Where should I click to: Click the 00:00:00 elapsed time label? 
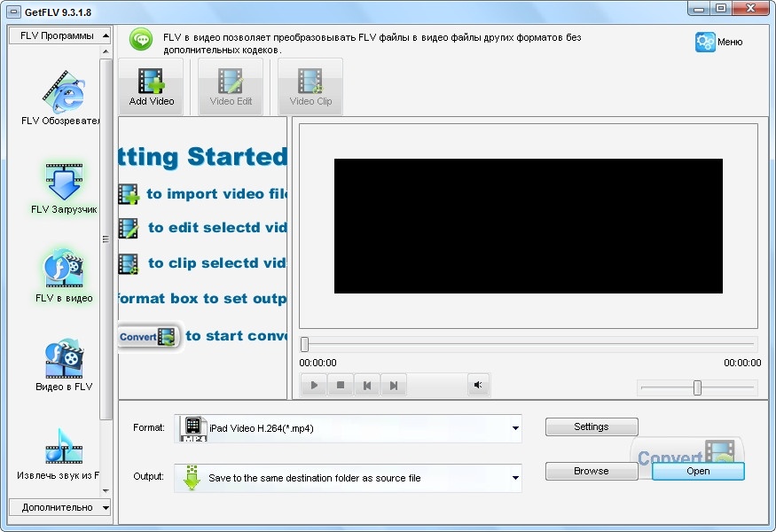coord(317,363)
